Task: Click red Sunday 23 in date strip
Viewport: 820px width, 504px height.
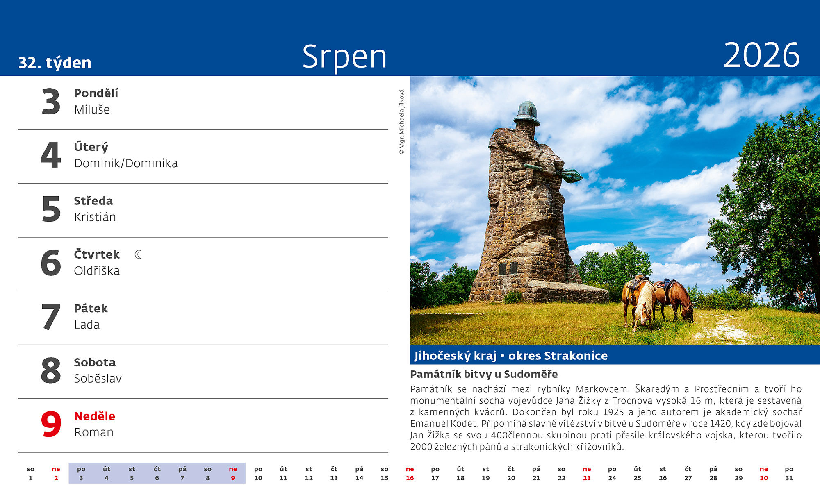Action: pyautogui.click(x=587, y=474)
